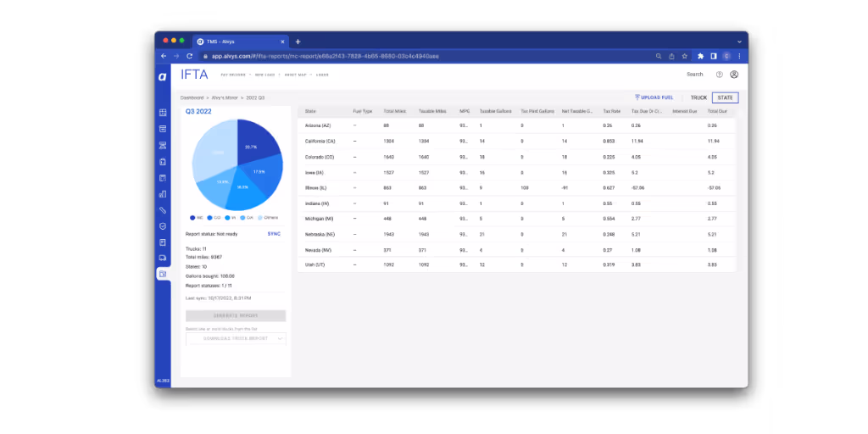Viewport: 868px width, 434px height.
Task: Select the California (CA) row
Action: 516,142
